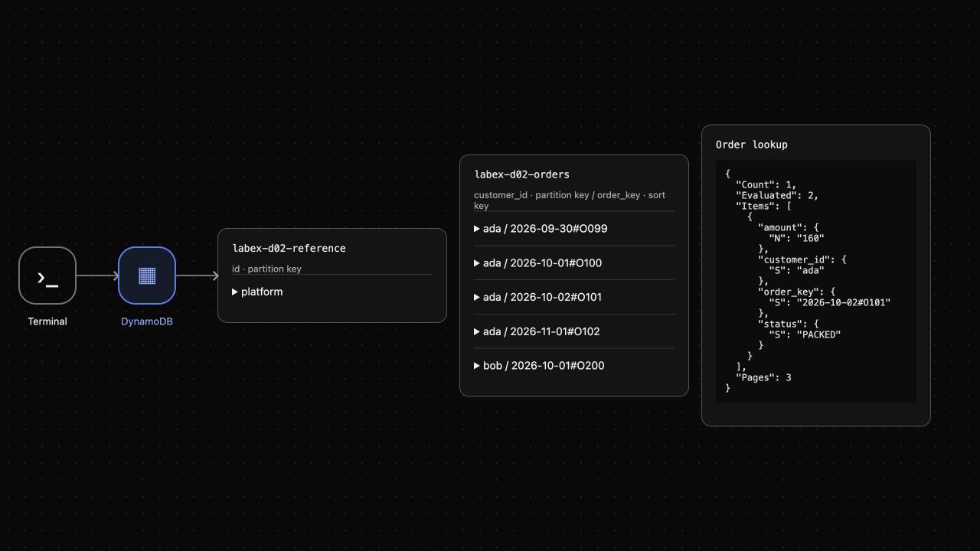Expand the platform item row
Screen dimensions: 980x551
pos(332,292)
